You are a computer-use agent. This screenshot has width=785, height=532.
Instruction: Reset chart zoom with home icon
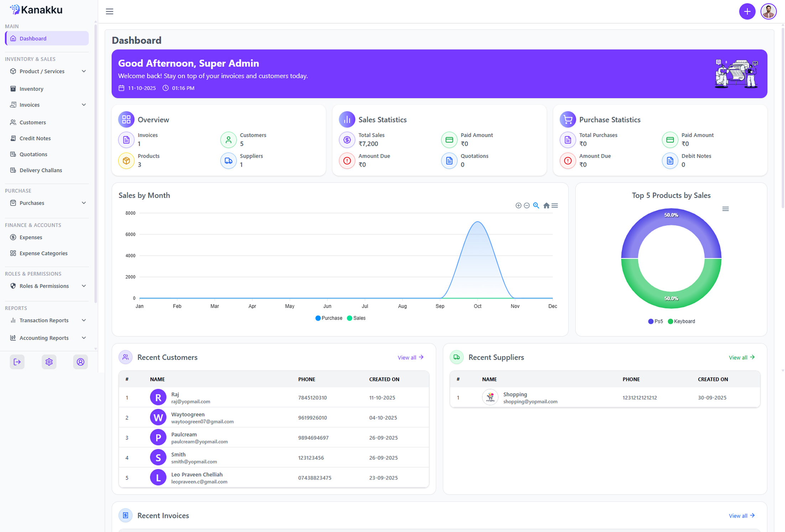tap(546, 205)
